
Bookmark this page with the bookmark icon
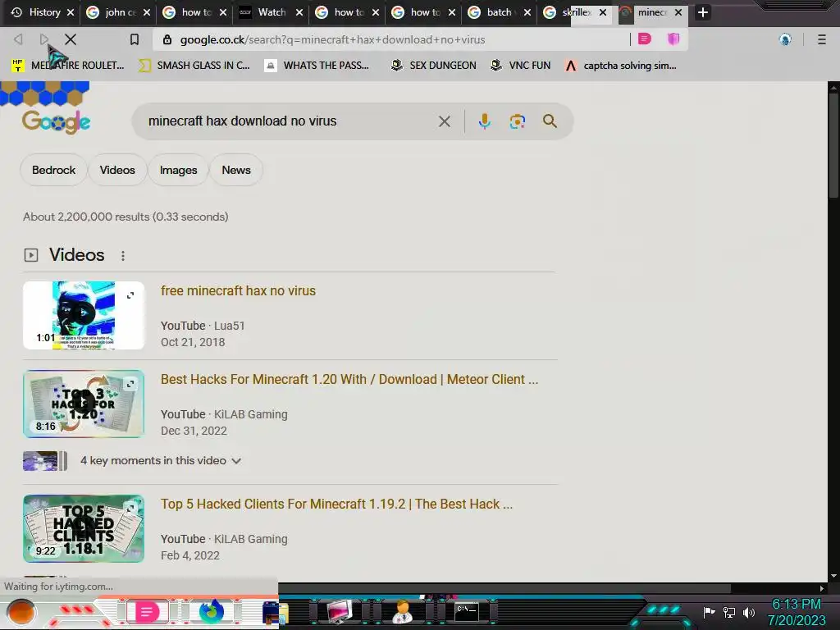(x=135, y=39)
